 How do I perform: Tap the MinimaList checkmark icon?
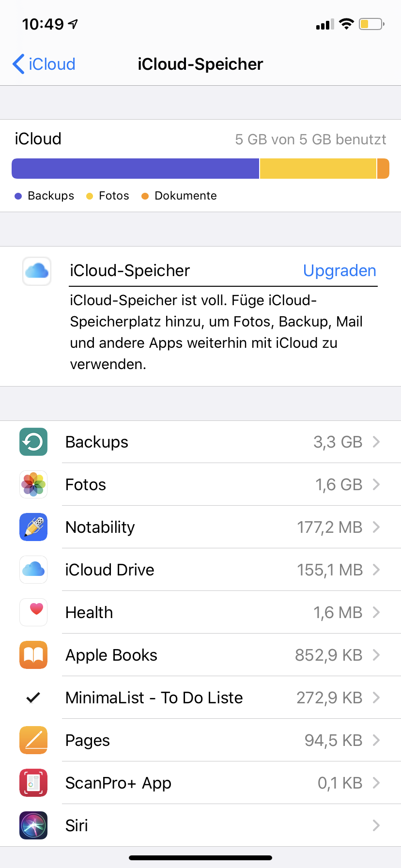point(33,697)
